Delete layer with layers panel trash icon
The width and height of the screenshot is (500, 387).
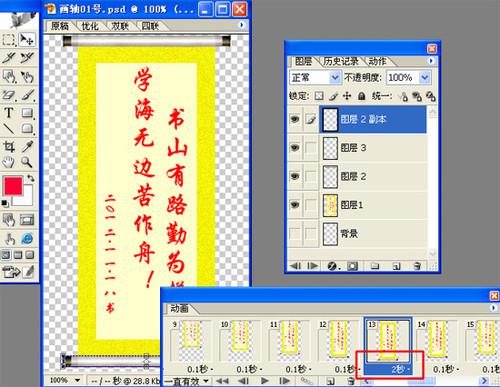(x=417, y=266)
